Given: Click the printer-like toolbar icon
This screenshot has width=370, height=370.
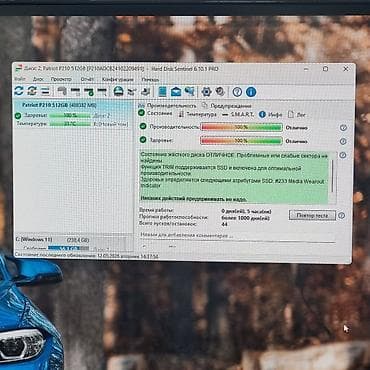Looking at the screenshot, I should [x=145, y=91].
